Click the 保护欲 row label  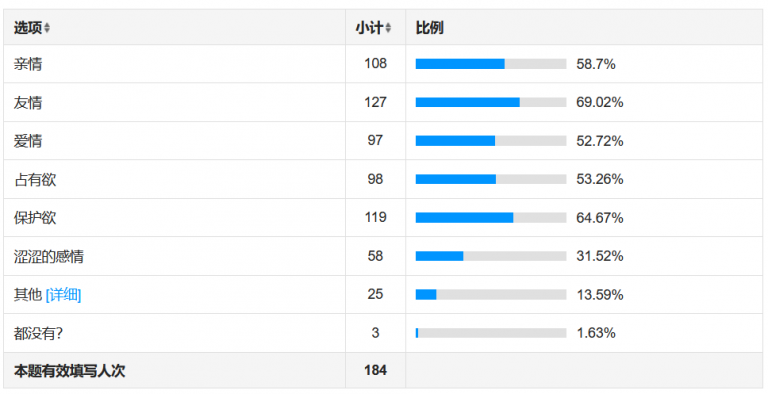(35, 218)
